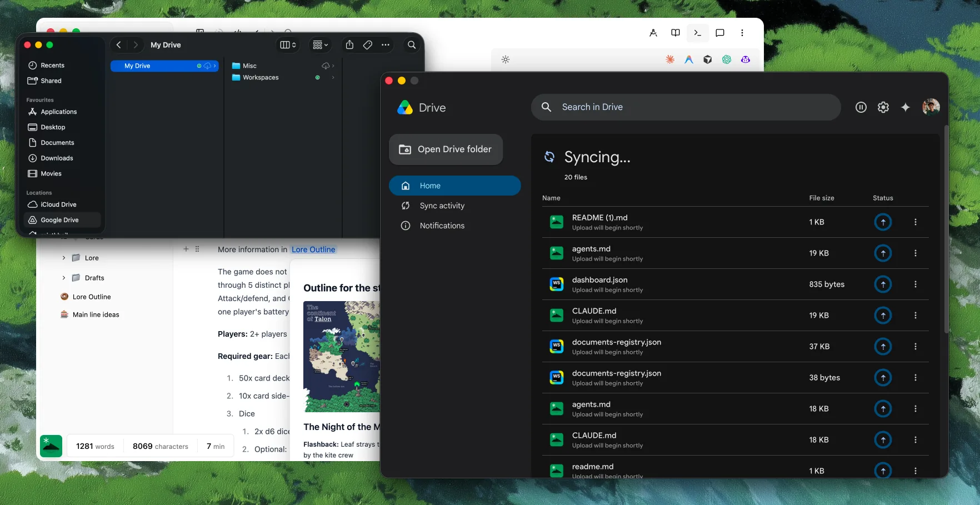Open more options for 38 bytes documents-registry.json

pos(915,378)
